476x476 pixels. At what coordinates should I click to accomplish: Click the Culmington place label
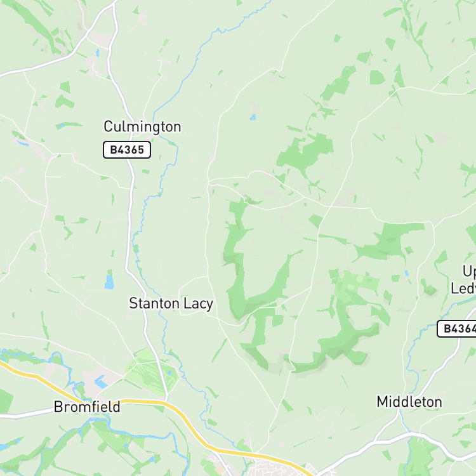coord(142,127)
